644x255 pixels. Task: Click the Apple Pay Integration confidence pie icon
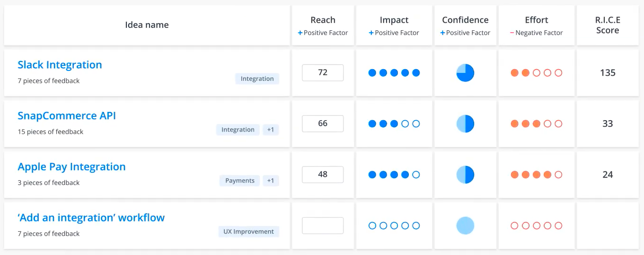point(465,175)
